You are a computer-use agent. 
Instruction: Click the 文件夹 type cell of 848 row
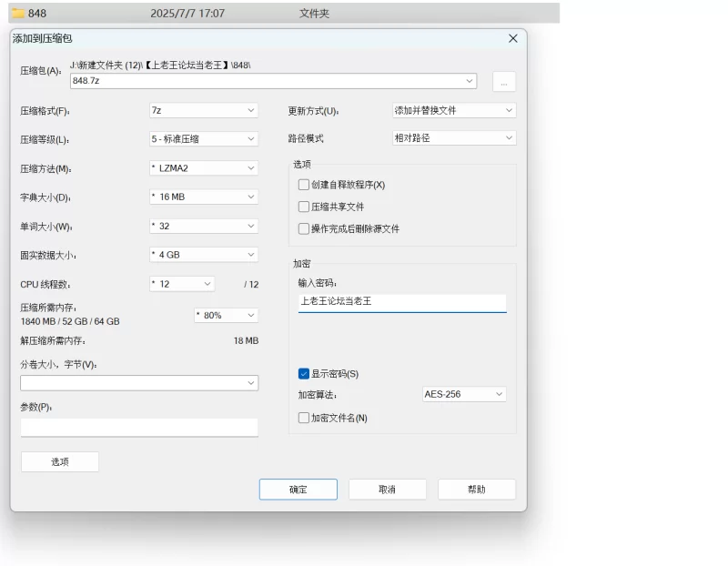tap(314, 14)
